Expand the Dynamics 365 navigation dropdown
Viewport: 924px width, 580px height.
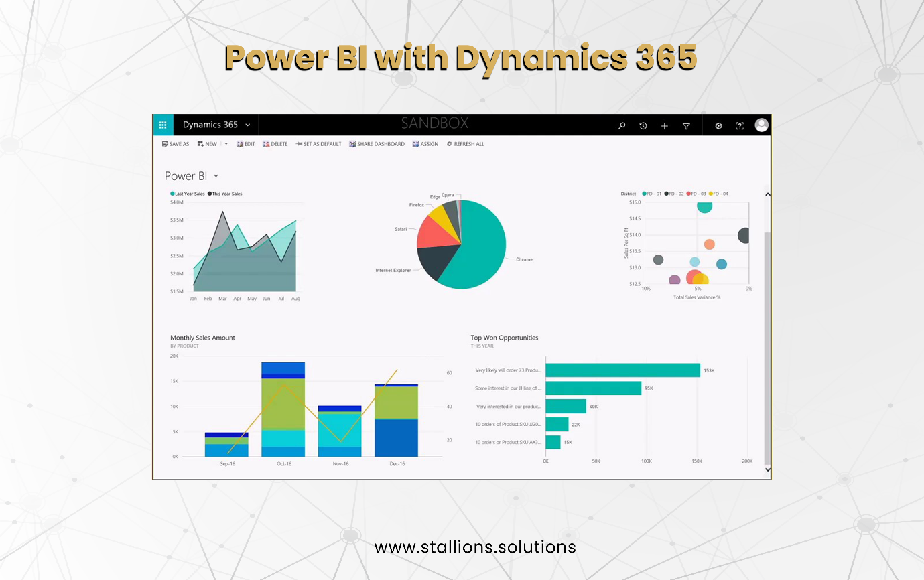click(248, 125)
